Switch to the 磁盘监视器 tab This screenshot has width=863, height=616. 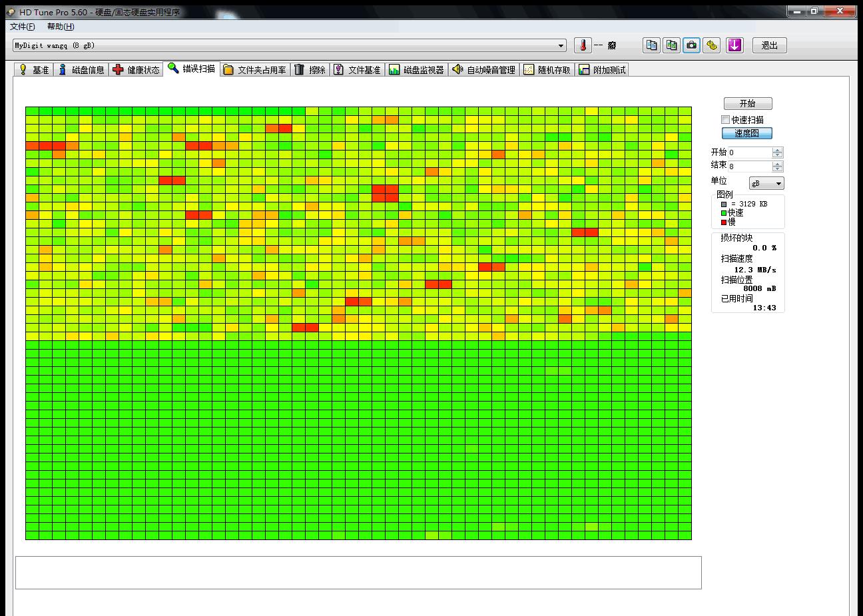(417, 69)
